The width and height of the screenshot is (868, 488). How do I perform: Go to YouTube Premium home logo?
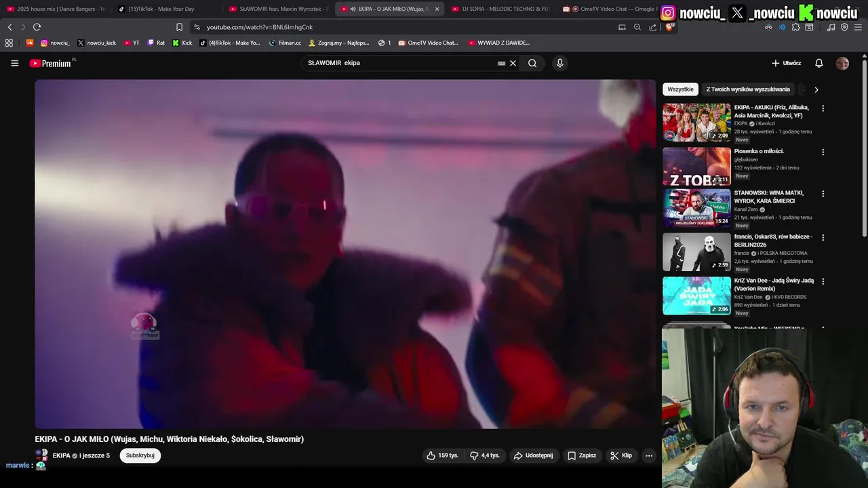click(x=52, y=63)
